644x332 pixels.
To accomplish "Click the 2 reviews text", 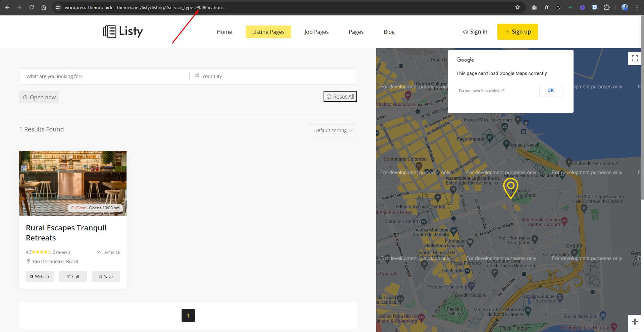I will 61,252.
